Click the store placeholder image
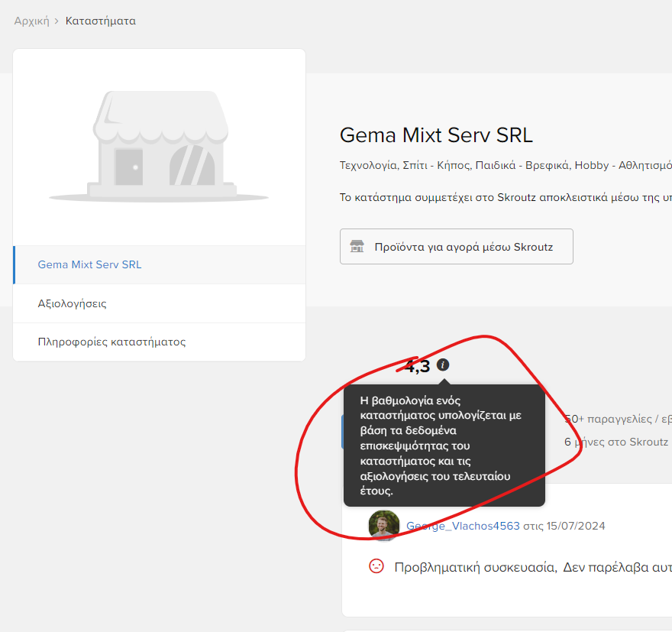 pyautogui.click(x=160, y=146)
